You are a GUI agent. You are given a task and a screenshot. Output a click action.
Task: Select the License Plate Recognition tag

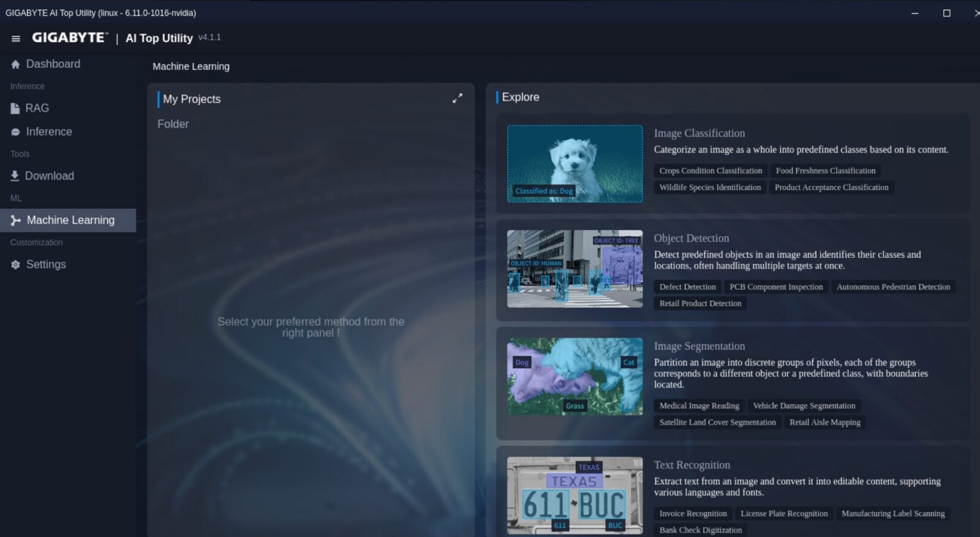[783, 513]
